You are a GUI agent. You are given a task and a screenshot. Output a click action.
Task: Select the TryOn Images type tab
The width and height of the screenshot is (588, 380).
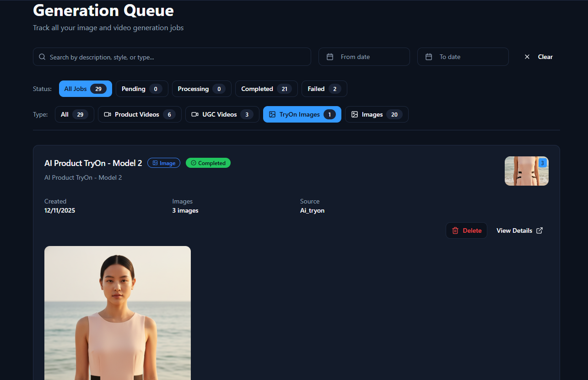tap(302, 114)
